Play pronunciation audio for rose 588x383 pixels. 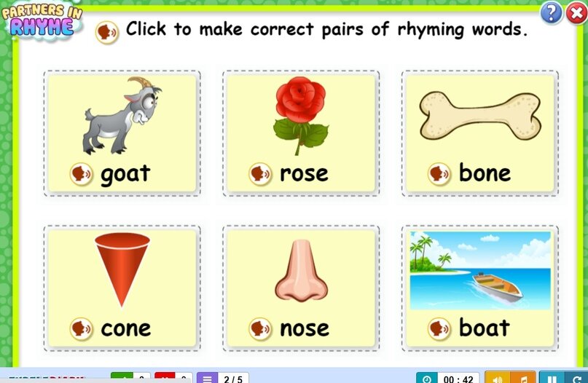tap(260, 174)
